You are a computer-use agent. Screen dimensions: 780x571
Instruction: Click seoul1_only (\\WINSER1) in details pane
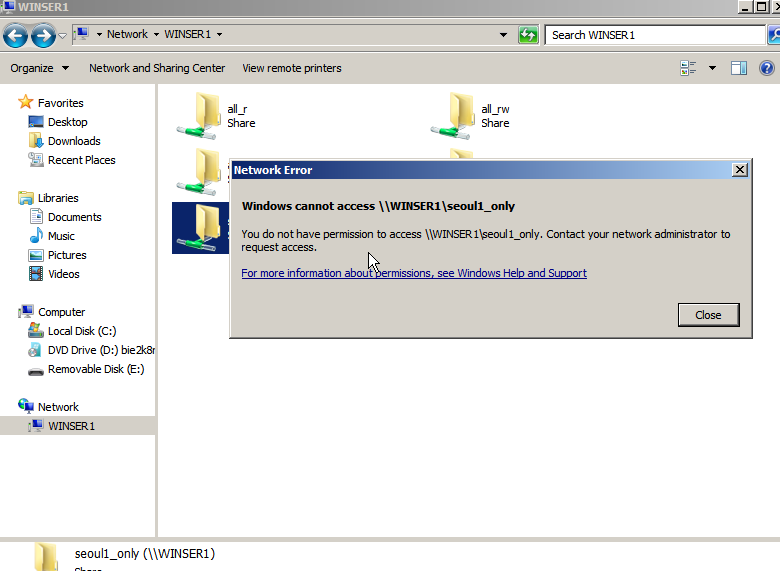pos(145,554)
